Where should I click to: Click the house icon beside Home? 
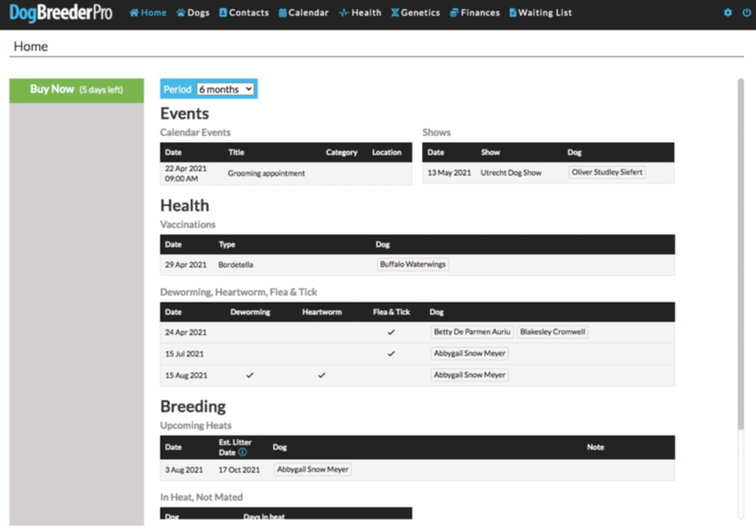pyautogui.click(x=134, y=13)
